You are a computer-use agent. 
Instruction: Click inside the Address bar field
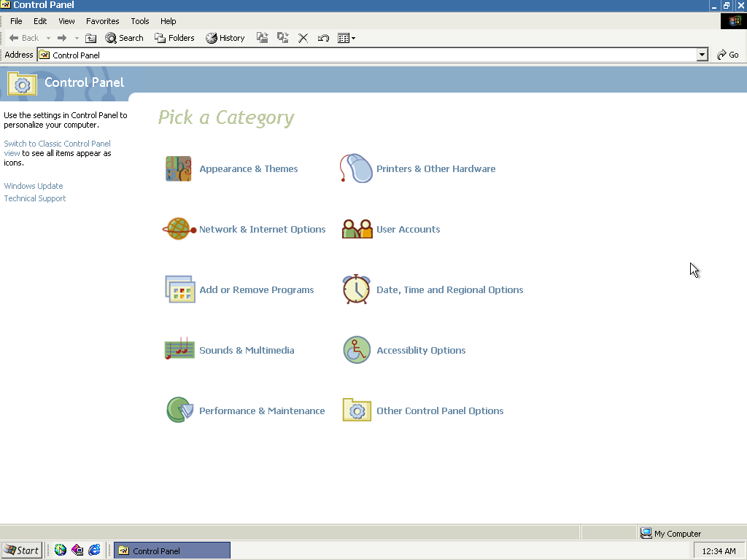365,55
